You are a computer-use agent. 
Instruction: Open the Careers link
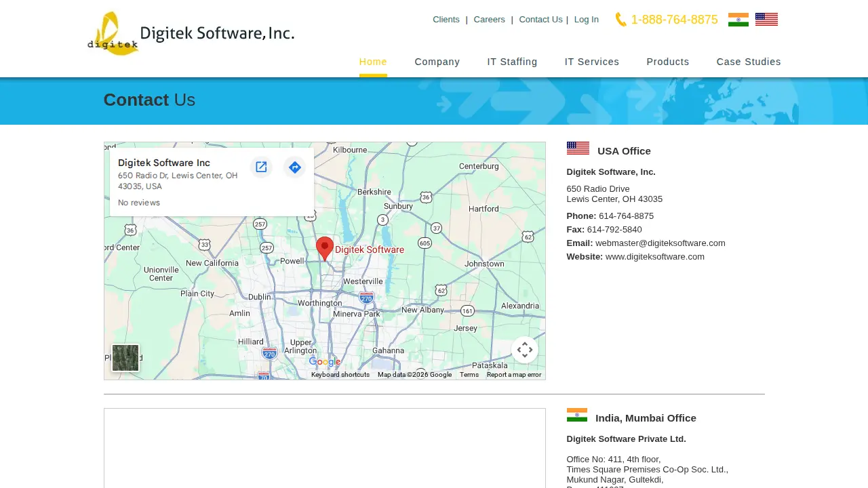(x=489, y=20)
